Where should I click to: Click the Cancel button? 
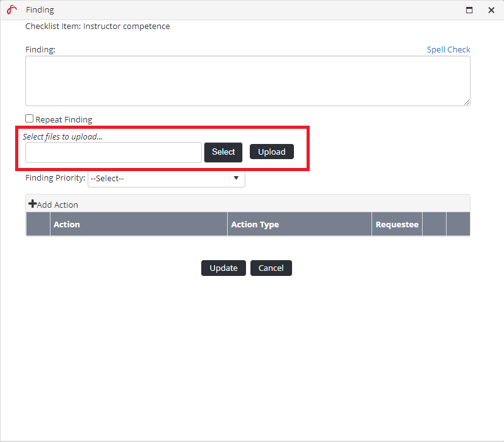coord(271,268)
